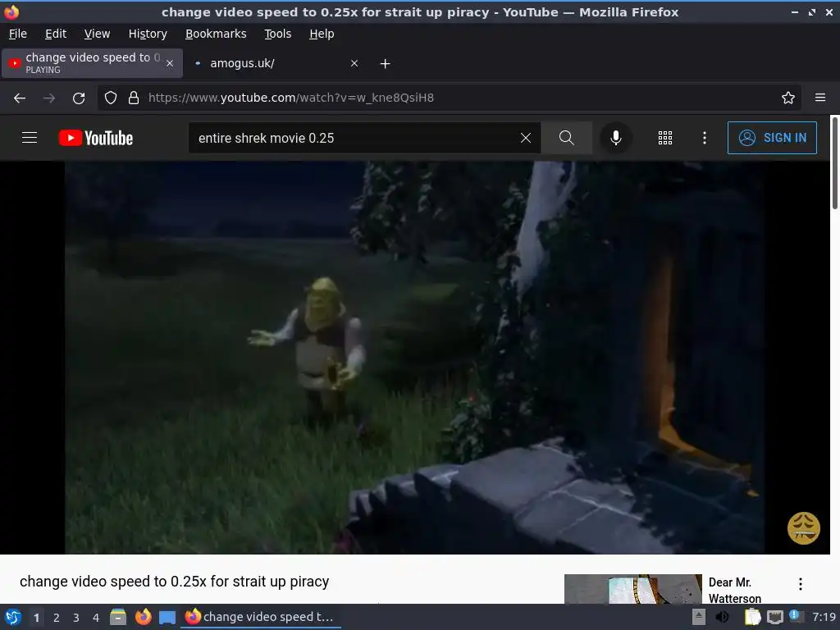Click the video title text

(174, 582)
